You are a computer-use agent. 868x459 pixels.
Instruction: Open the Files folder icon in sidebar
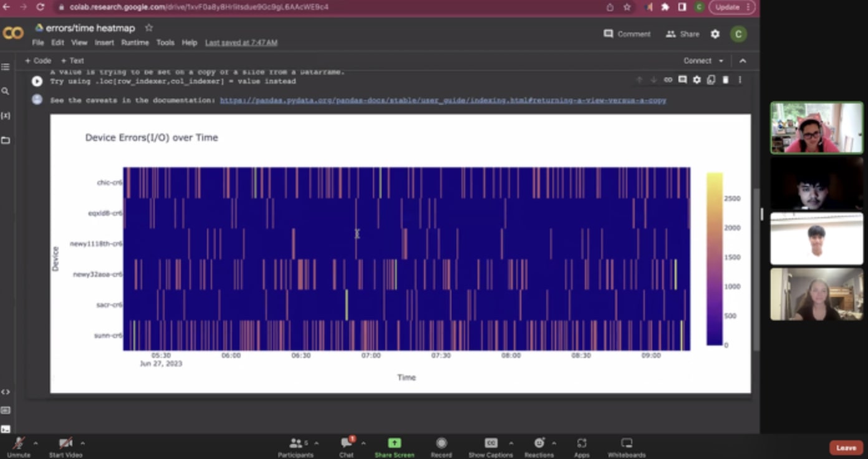click(6, 140)
